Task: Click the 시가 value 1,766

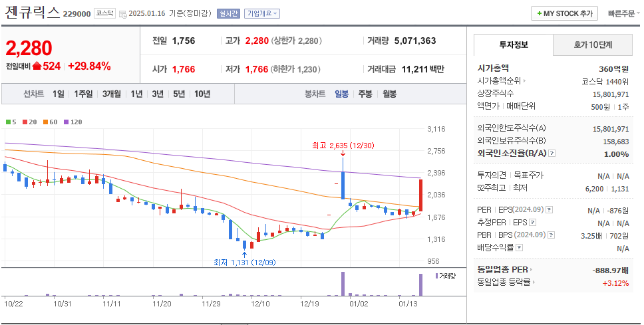Action: tap(184, 69)
